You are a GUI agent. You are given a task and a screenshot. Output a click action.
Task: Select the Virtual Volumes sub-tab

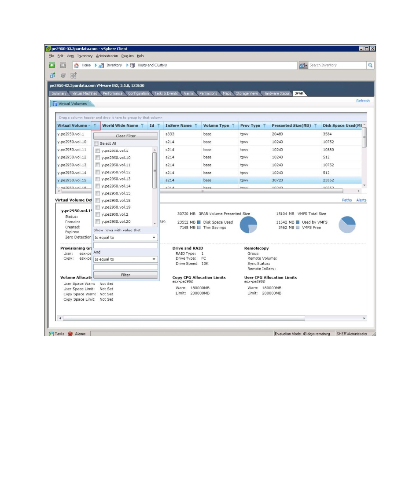[72, 104]
